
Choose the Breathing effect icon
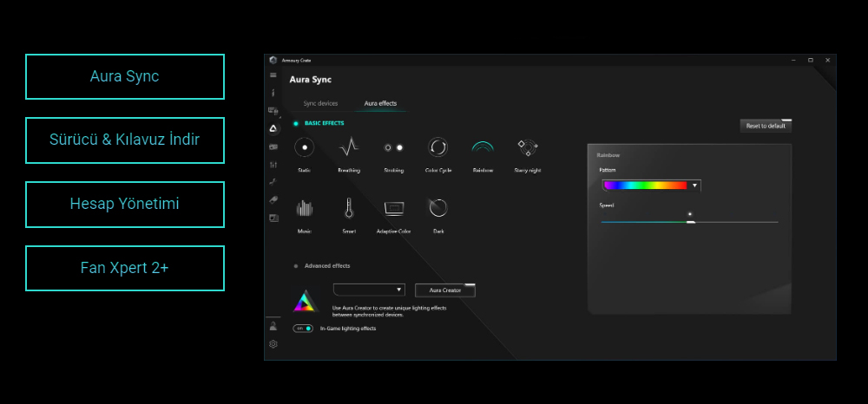(x=349, y=147)
